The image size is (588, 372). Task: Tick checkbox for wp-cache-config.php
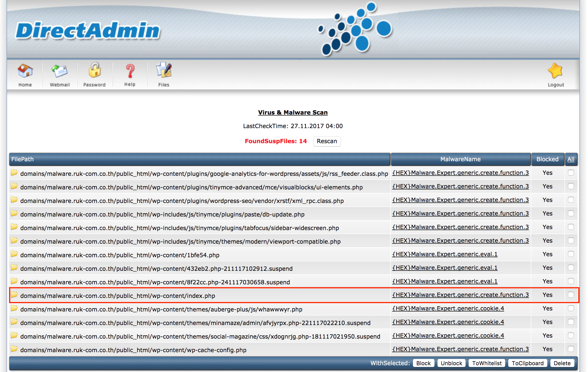tap(571, 349)
